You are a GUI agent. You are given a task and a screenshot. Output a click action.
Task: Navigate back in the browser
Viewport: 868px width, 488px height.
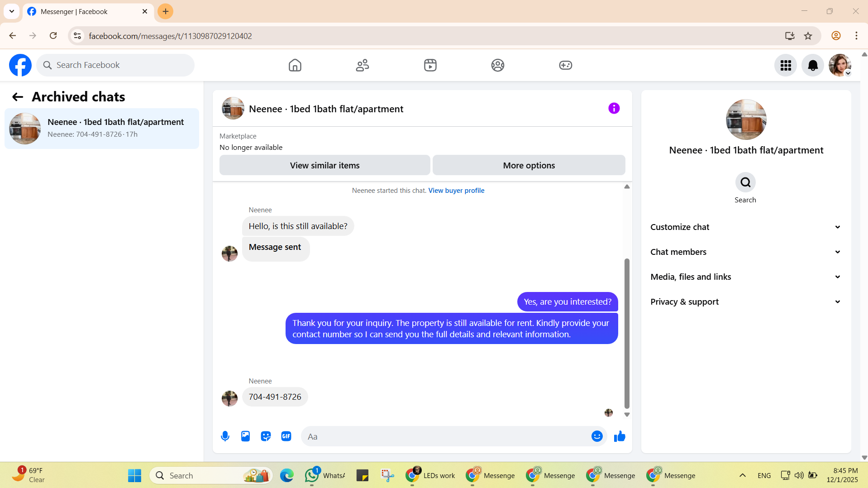[x=12, y=36]
